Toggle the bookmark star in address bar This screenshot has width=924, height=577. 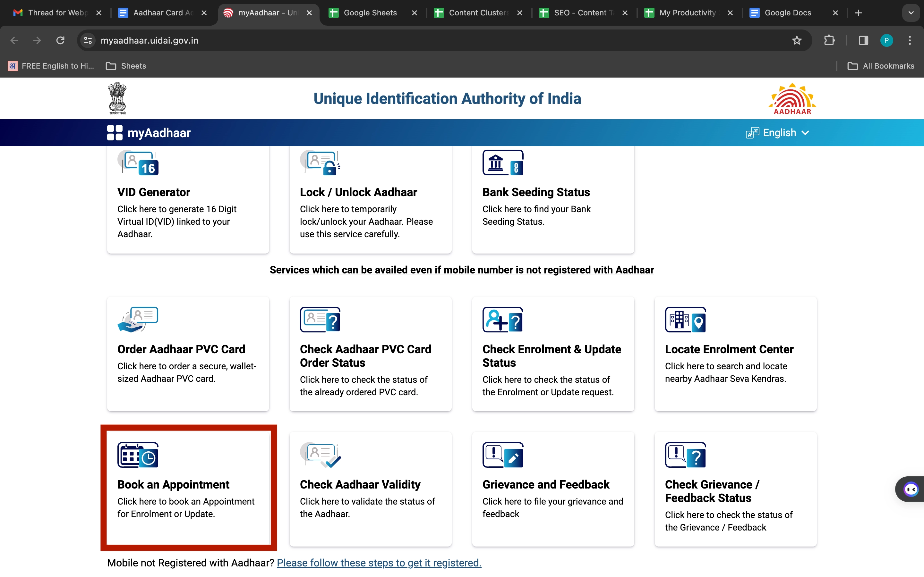tap(797, 40)
